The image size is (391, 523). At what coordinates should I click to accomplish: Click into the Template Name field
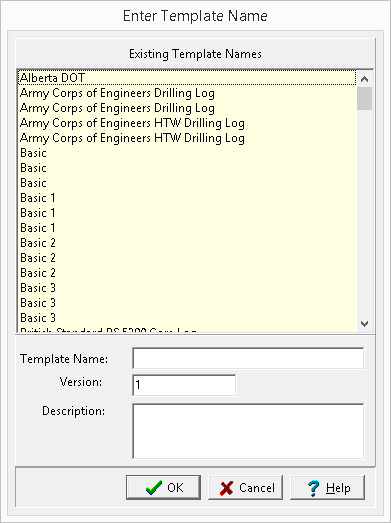click(x=248, y=359)
